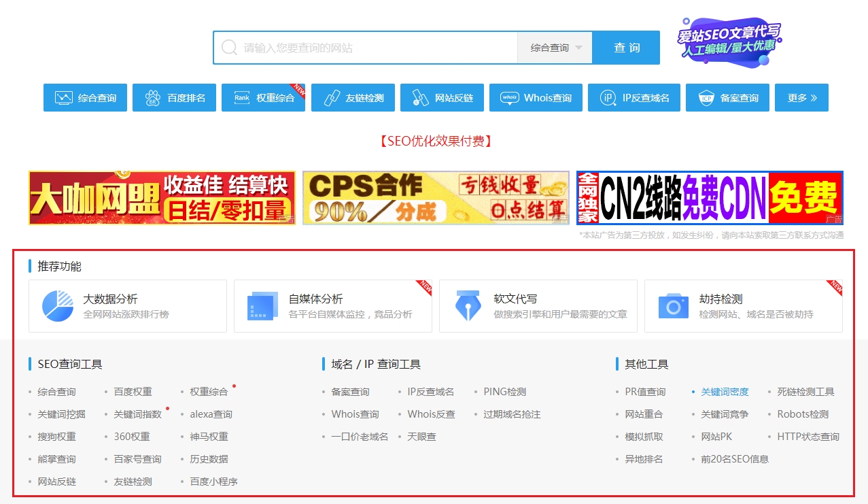The width and height of the screenshot is (868, 504).
Task: Click the 大数据分析 pie chart icon
Action: pos(58,306)
